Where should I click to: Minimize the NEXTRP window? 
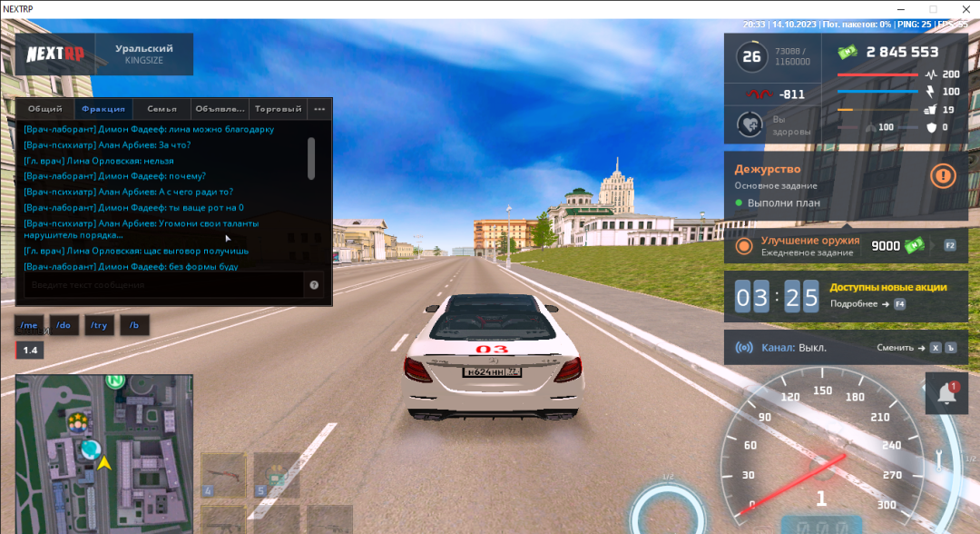coord(901,9)
